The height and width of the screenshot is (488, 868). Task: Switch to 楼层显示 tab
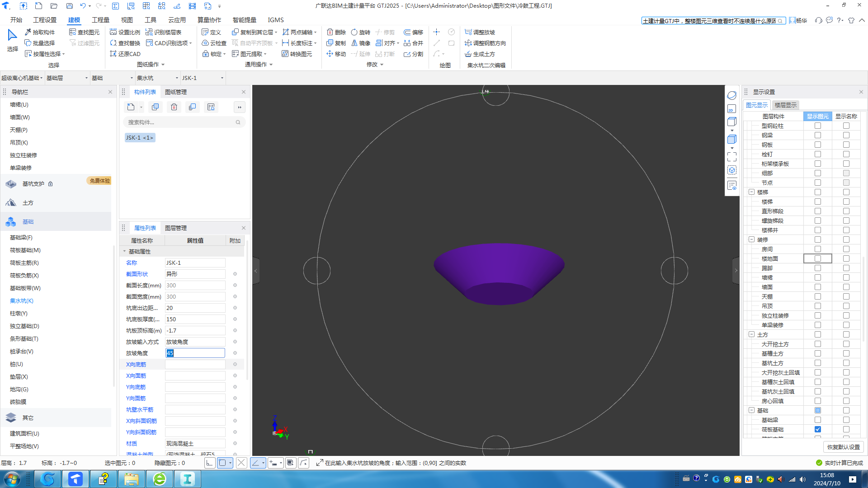pyautogui.click(x=786, y=105)
